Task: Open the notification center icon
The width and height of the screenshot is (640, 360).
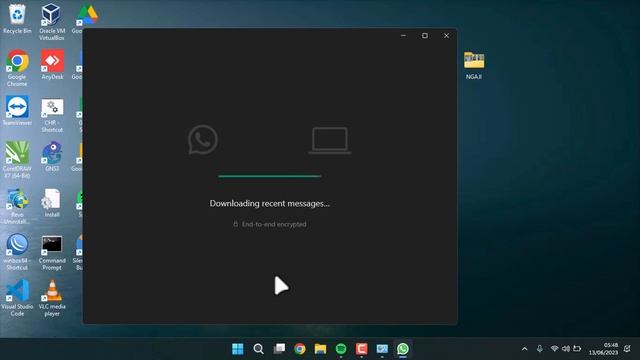Action: point(627,349)
